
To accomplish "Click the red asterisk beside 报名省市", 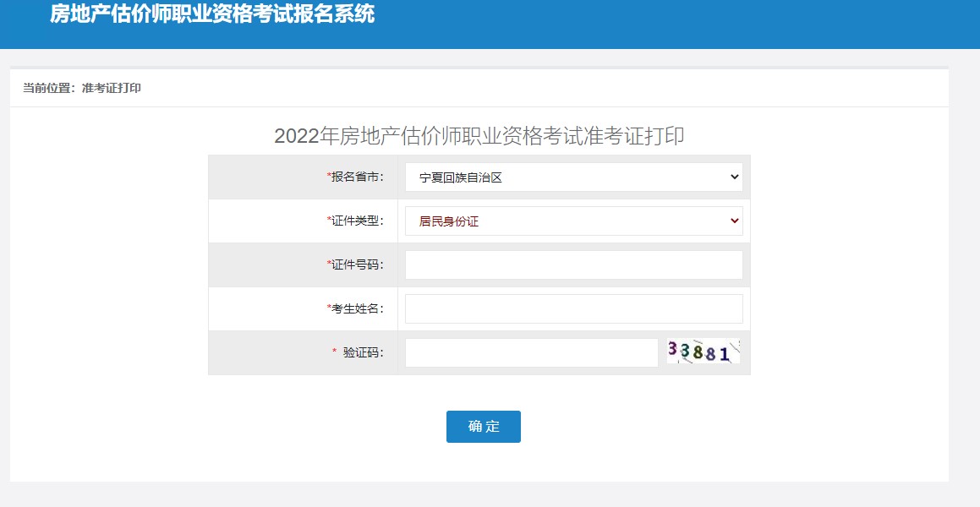I will coord(329,177).
